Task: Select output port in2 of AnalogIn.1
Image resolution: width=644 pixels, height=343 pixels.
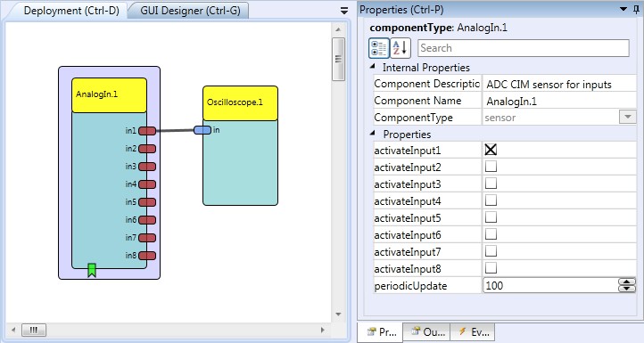Action: tap(147, 149)
